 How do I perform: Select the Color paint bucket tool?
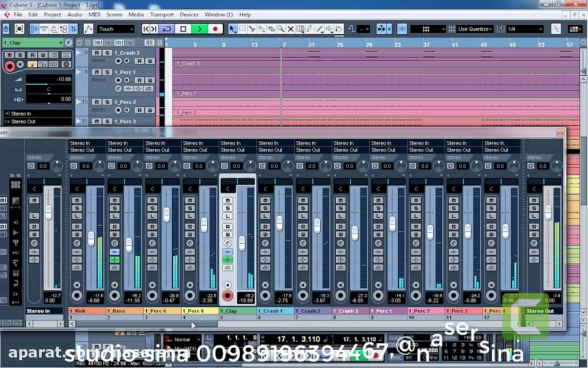click(339, 29)
